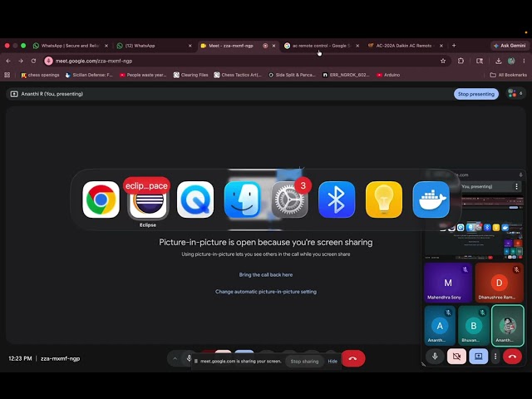Open Sicilian Defense bookmark
The height and width of the screenshot is (399, 532).
click(89, 75)
